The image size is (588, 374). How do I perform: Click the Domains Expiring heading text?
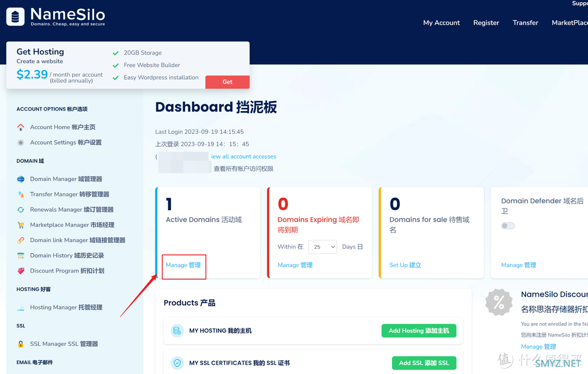(318, 225)
